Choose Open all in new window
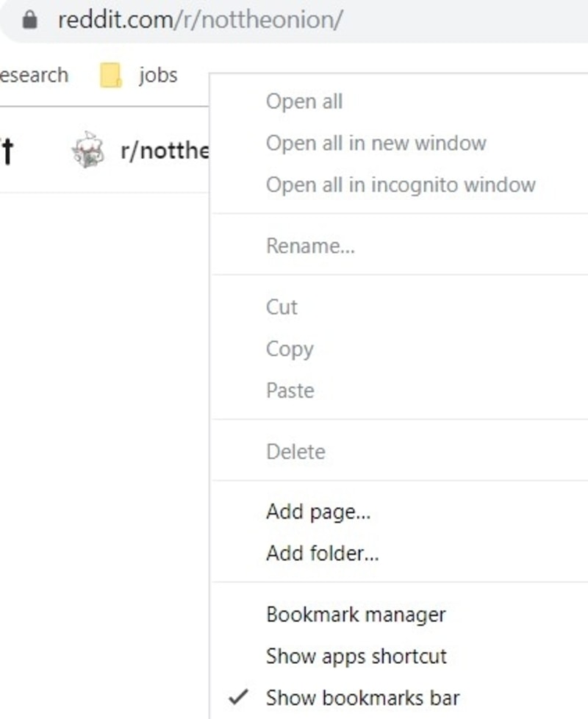Image resolution: width=588 pixels, height=719 pixels. pyautogui.click(x=375, y=143)
